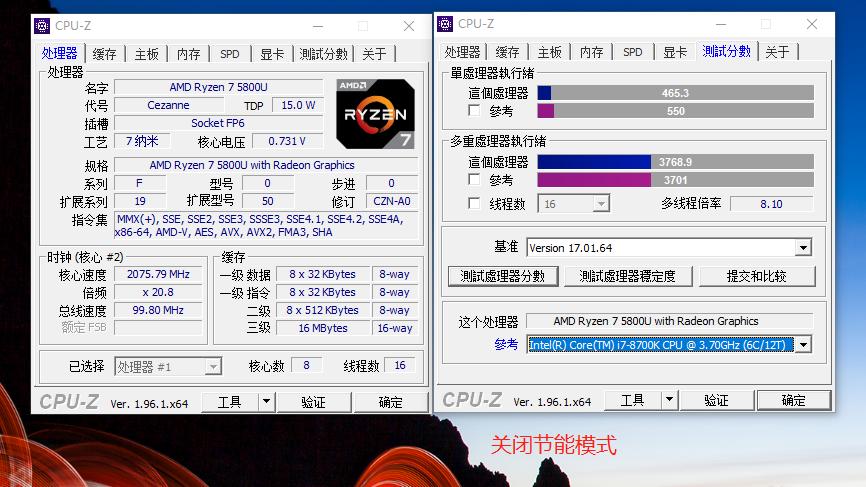Click the 倍频 value x 20.8
The height and width of the screenshot is (487, 866).
coord(158,292)
